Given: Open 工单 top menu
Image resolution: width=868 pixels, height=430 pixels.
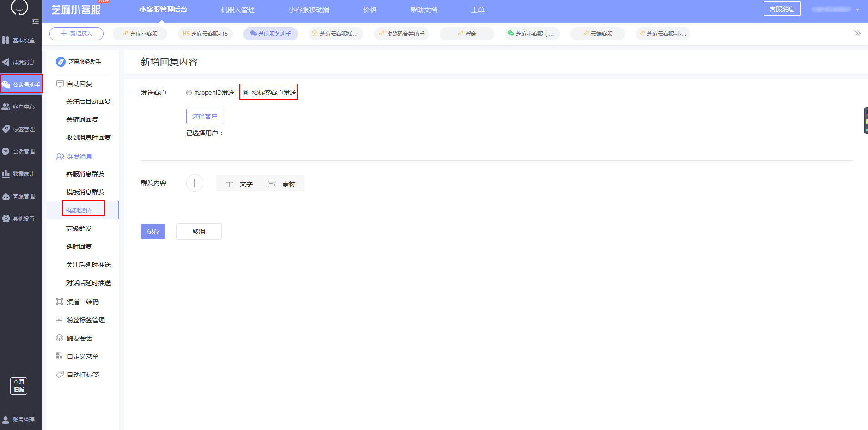Looking at the screenshot, I should tap(478, 10).
